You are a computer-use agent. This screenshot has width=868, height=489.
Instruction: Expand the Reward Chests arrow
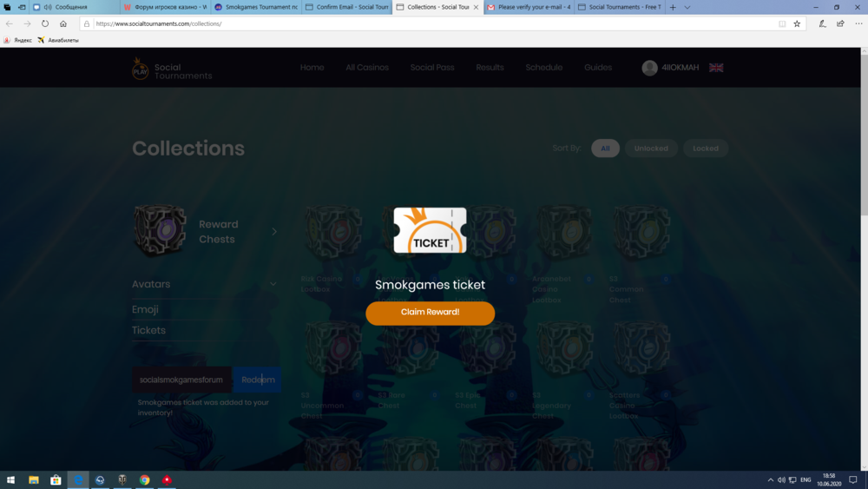point(274,232)
